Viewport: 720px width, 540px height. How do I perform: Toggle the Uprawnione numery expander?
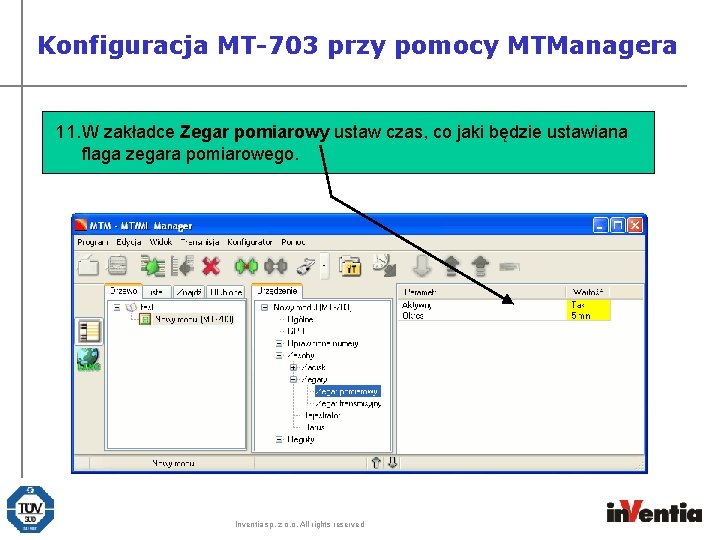tap(279, 343)
